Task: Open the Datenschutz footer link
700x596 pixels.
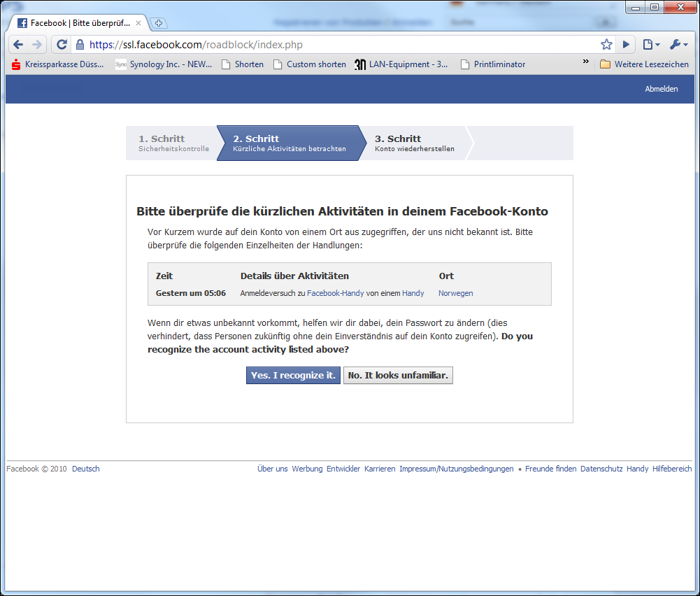Action: [601, 469]
